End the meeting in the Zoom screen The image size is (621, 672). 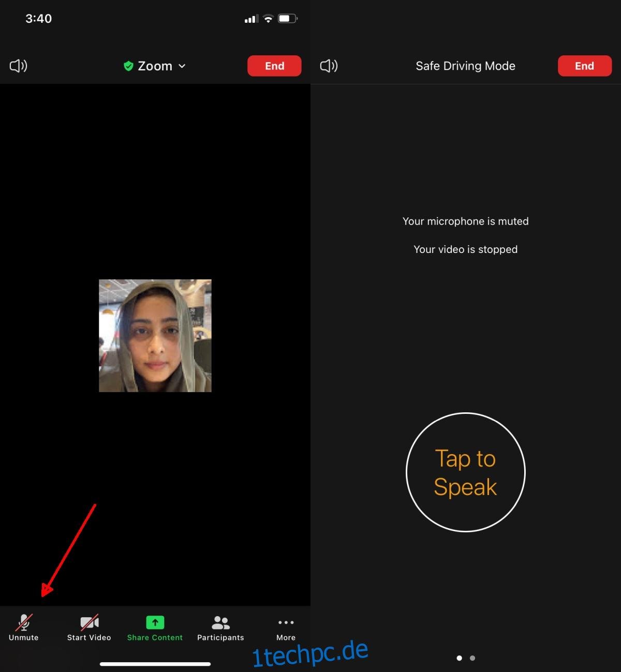(274, 66)
